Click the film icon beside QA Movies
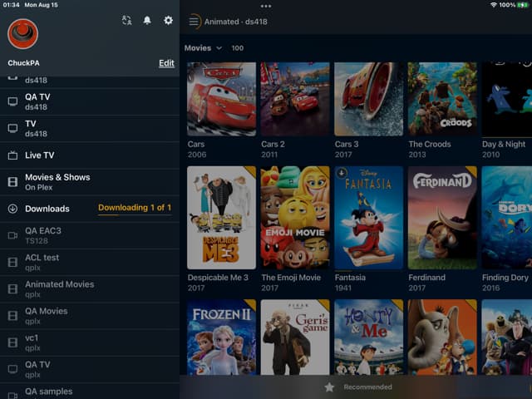Image resolution: width=532 pixels, height=399 pixels. pos(12,316)
